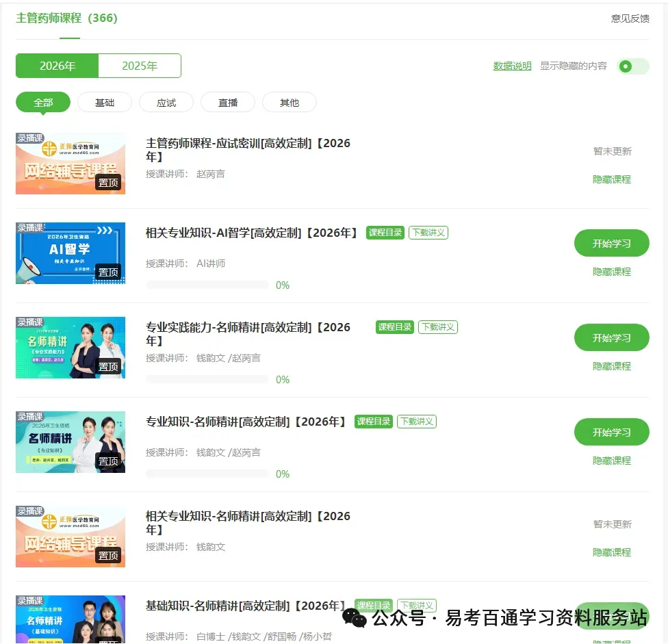
Task: Switch to the 2025年 year tab
Action: click(x=140, y=66)
